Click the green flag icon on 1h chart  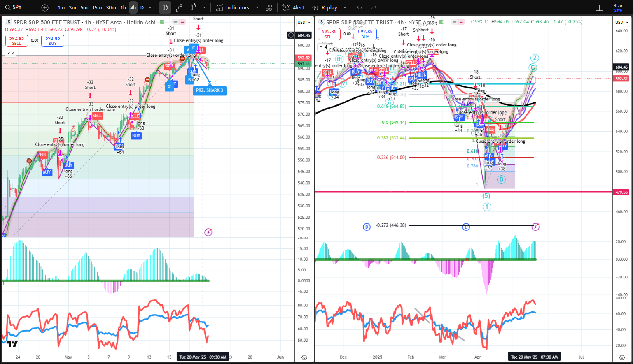coord(162,22)
